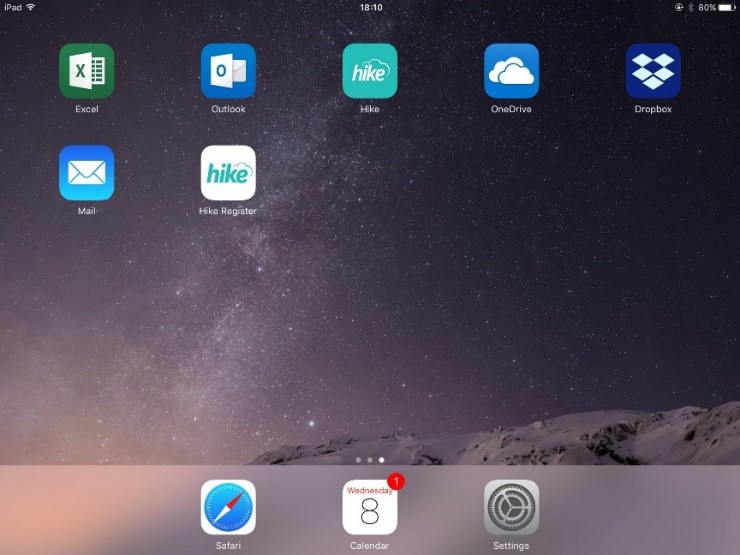Tap the Mail label text

87,211
